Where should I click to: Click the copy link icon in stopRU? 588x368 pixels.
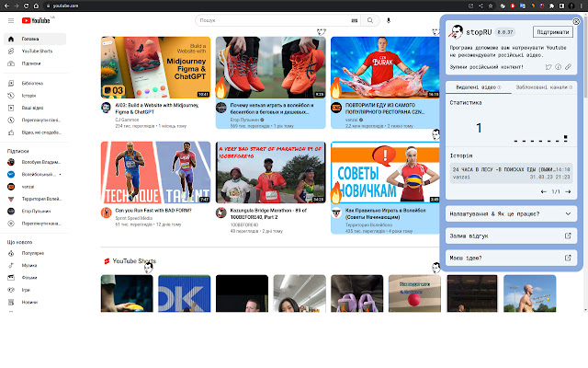(568, 67)
